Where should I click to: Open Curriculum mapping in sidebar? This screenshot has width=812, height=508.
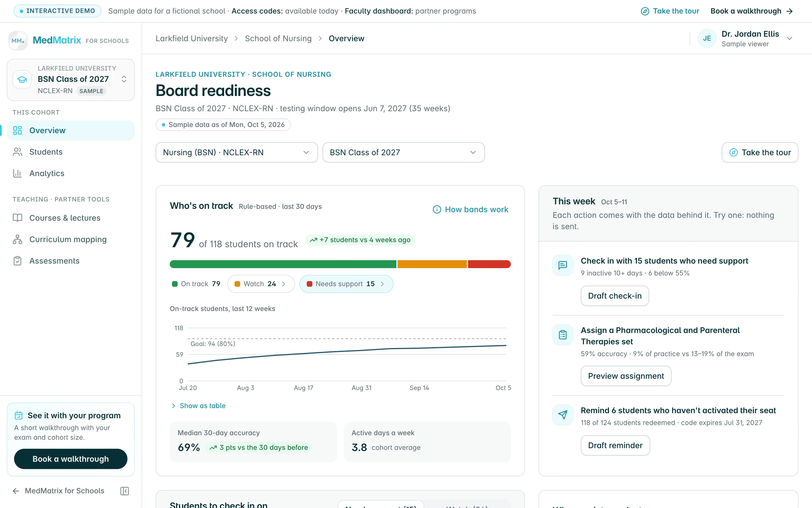tap(71, 240)
